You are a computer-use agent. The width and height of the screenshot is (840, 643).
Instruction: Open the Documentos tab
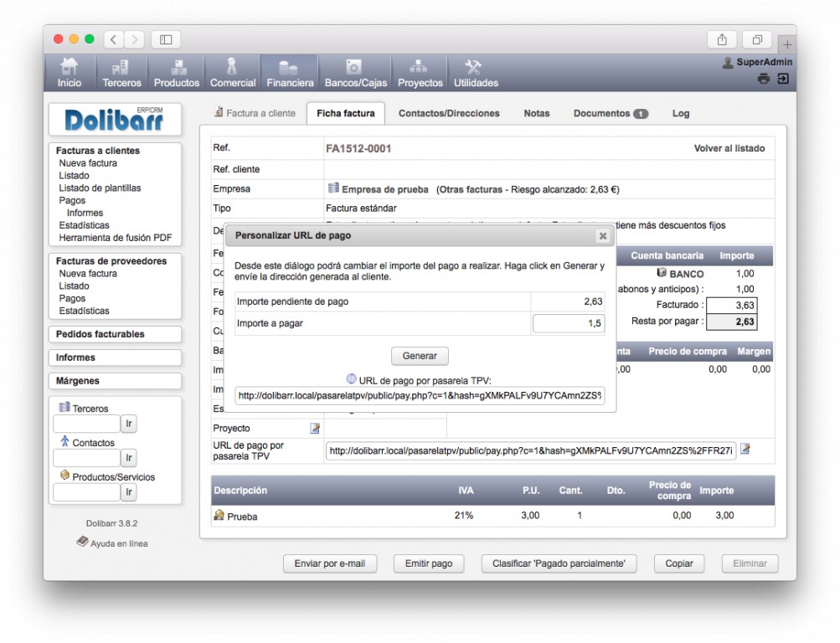(610, 114)
